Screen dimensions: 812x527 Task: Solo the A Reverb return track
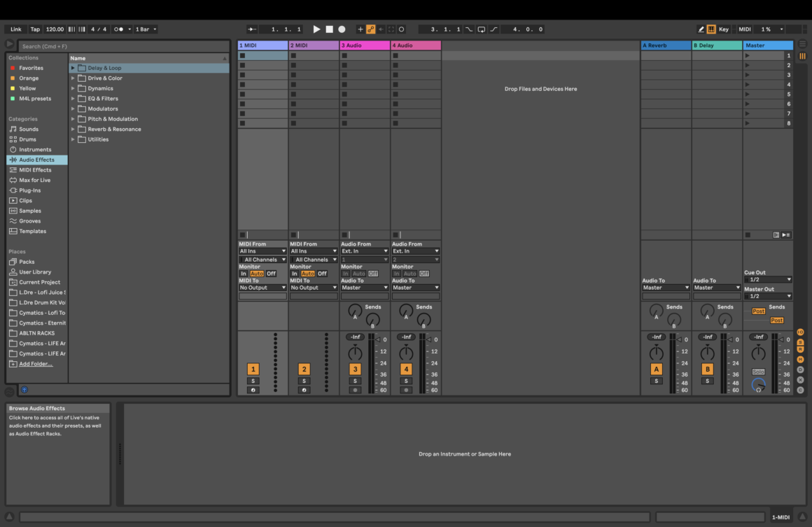[656, 381]
